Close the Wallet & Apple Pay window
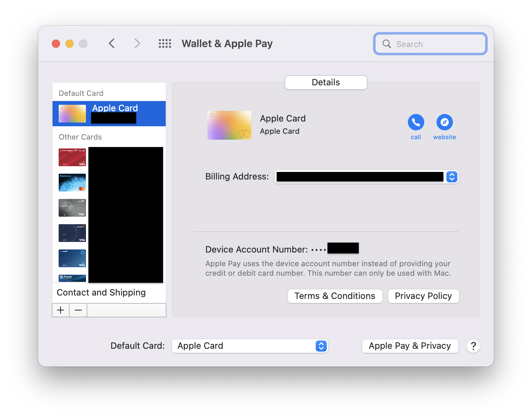532x417 pixels. point(56,44)
